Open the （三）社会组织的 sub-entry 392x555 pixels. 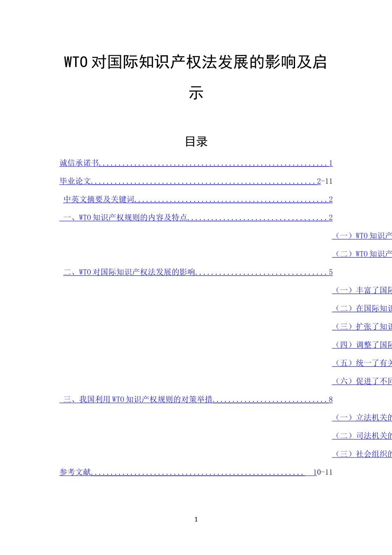click(362, 454)
